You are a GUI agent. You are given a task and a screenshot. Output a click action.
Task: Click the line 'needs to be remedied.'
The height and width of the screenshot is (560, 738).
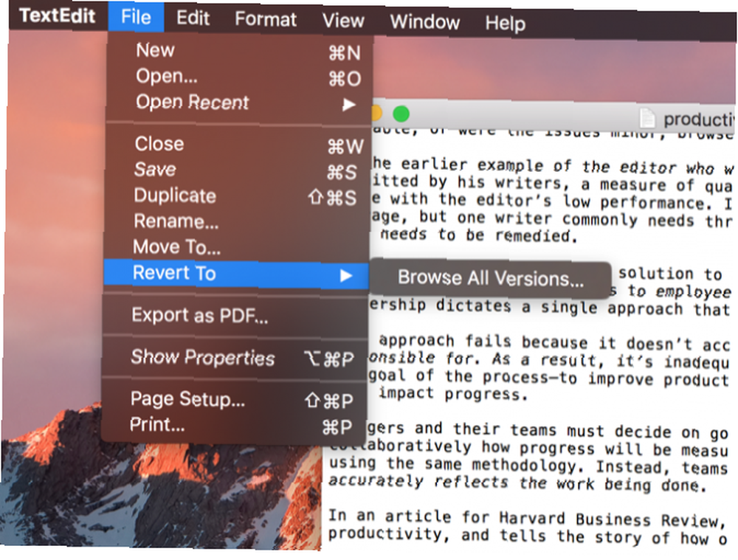click(x=479, y=235)
